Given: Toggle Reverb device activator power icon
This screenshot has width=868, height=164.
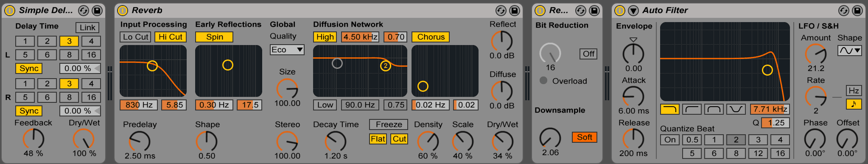Looking at the screenshot, I should point(123,11).
